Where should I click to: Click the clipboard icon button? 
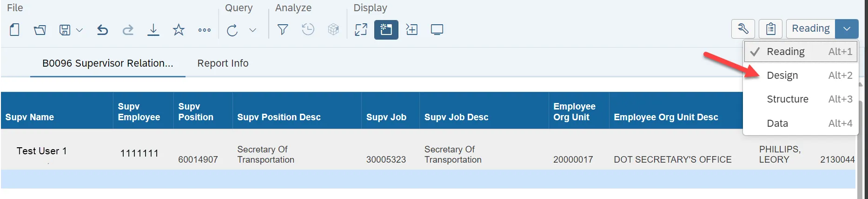770,29
